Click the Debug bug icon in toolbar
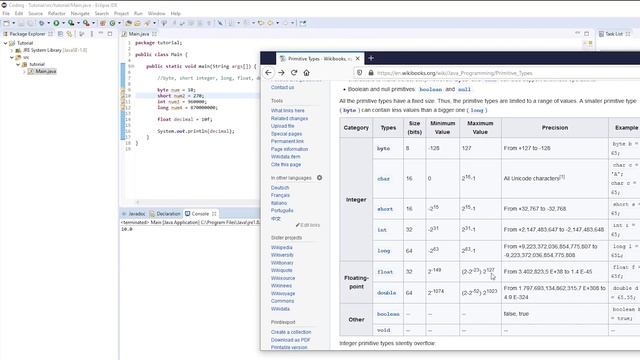Image resolution: width=640 pixels, height=360 pixels. (x=41, y=23)
